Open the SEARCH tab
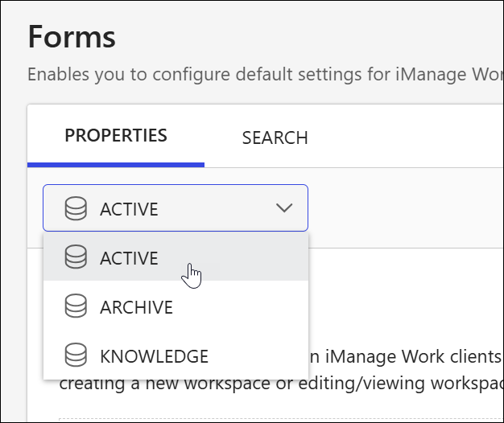Screen dimensions: 504x423 point(275,138)
